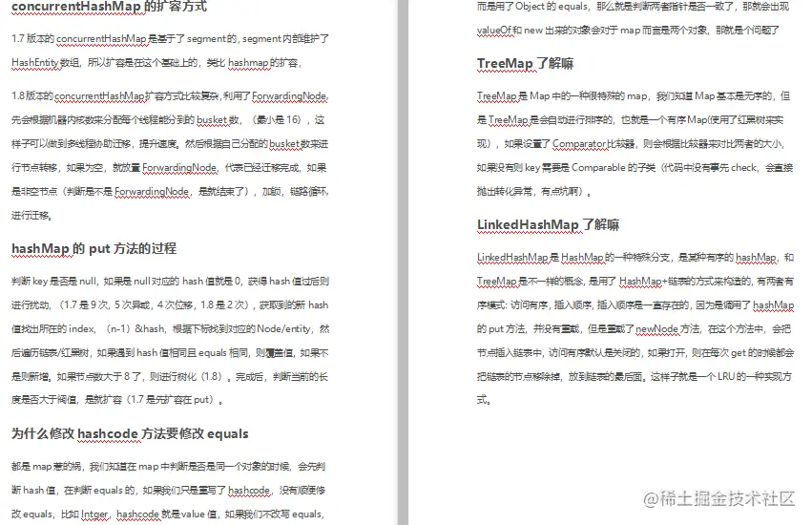Click the line starting '序模式：访问有序'
The image size is (812, 525).
[x=635, y=305]
